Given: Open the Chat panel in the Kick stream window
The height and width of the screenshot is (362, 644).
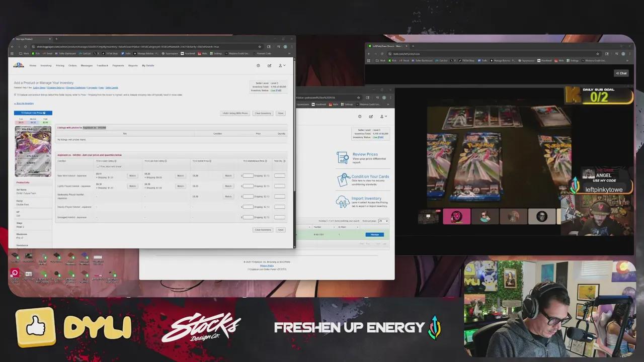Looking at the screenshot, I should pos(621,73).
